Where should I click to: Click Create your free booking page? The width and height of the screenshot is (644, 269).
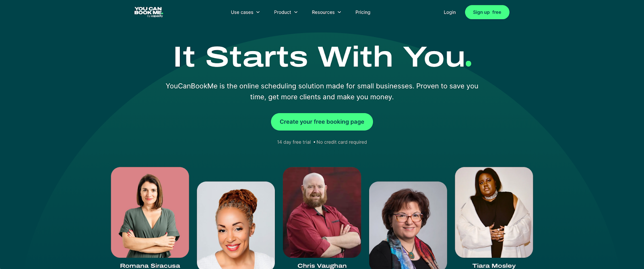[x=322, y=122]
